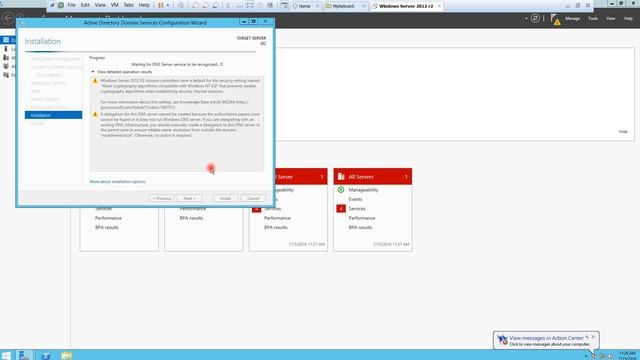Open Server Manager from taskbar

pos(24,355)
